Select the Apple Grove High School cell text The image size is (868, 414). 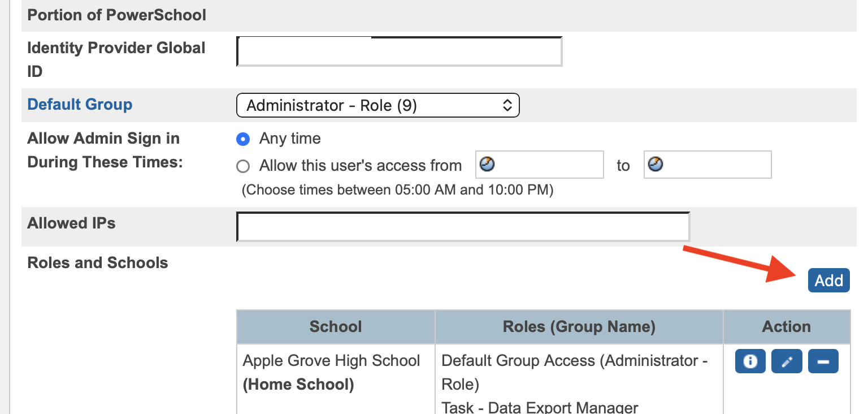331,361
